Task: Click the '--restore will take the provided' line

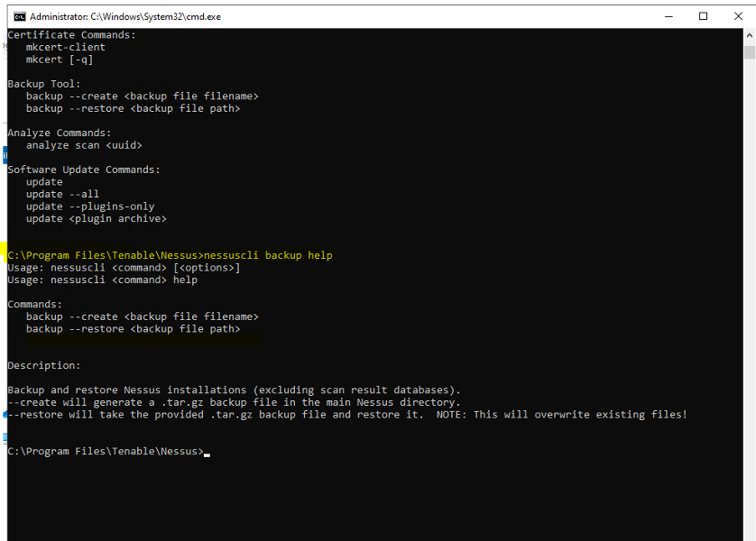Action: tap(347, 415)
